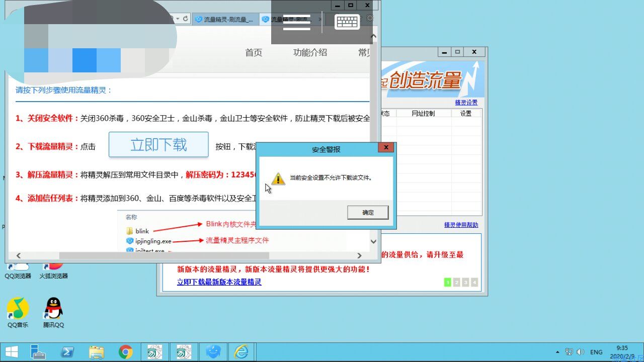Open the QQ音乐 desktop icon

pos(18,312)
